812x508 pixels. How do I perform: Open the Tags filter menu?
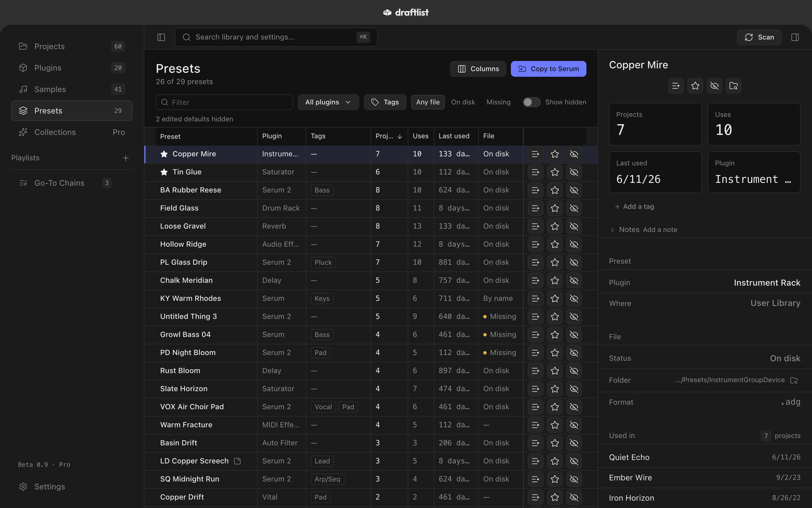coord(385,102)
